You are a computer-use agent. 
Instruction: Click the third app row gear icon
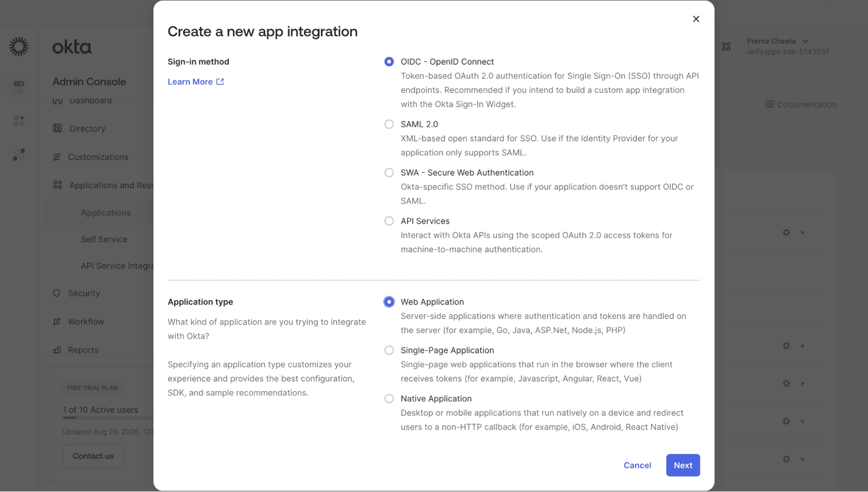tap(786, 384)
